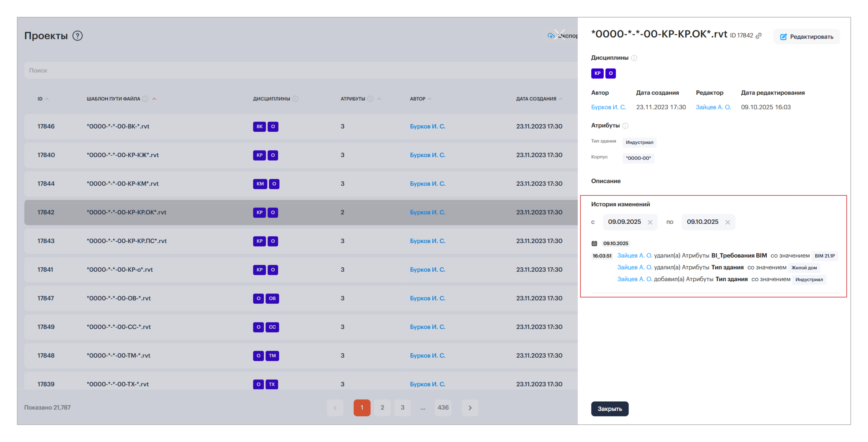Go to next page arrow

(x=470, y=408)
